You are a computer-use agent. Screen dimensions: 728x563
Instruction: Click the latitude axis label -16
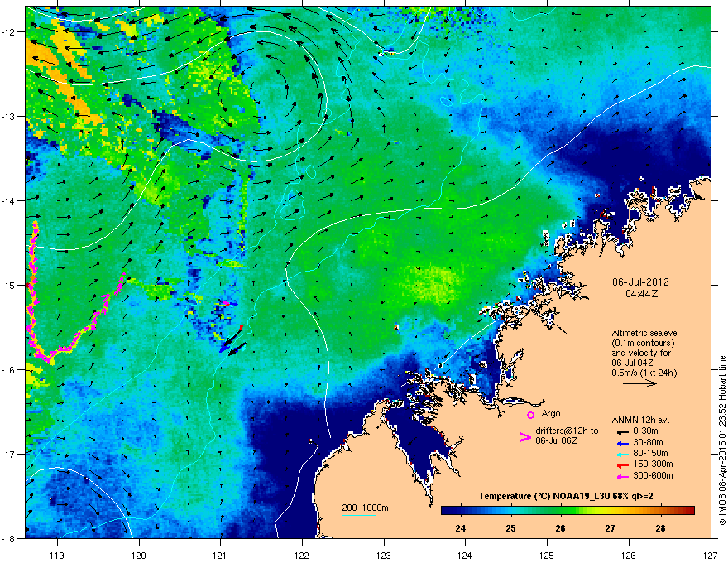click(x=8, y=370)
